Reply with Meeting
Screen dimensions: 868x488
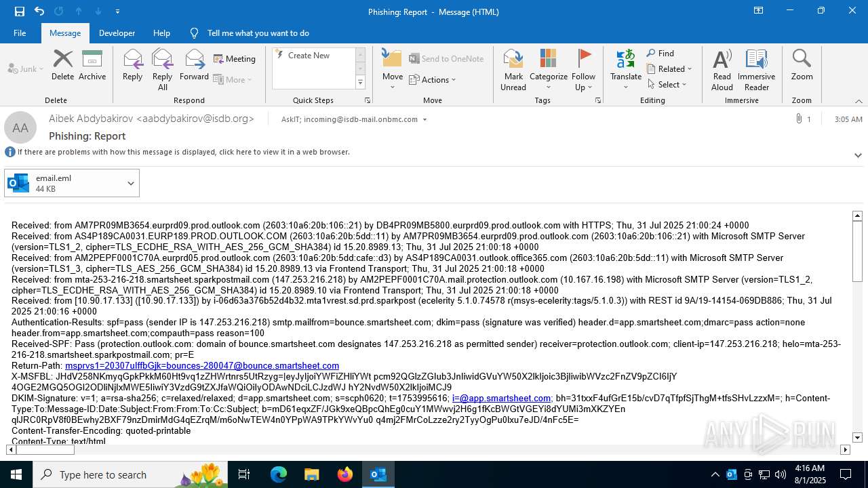pyautogui.click(x=235, y=59)
